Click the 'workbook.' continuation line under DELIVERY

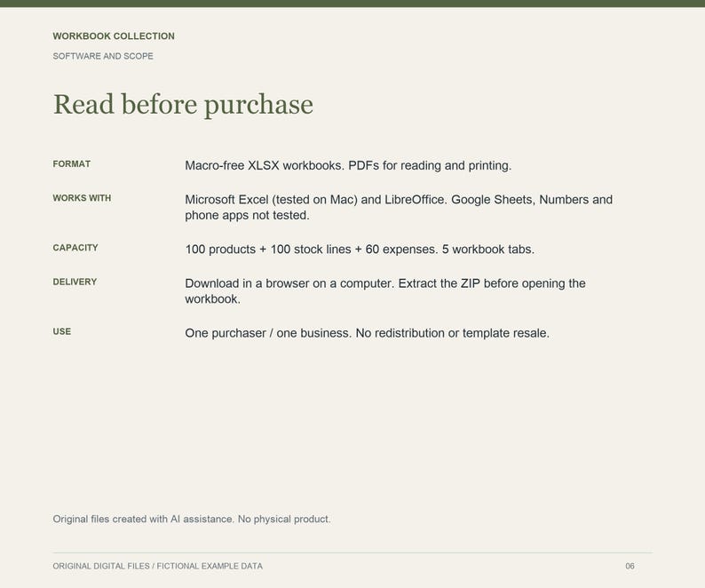213,298
